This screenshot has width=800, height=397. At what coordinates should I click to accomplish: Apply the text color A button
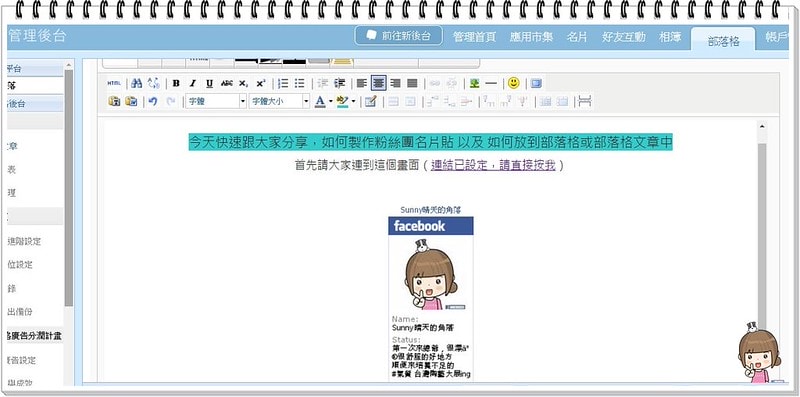pos(320,102)
